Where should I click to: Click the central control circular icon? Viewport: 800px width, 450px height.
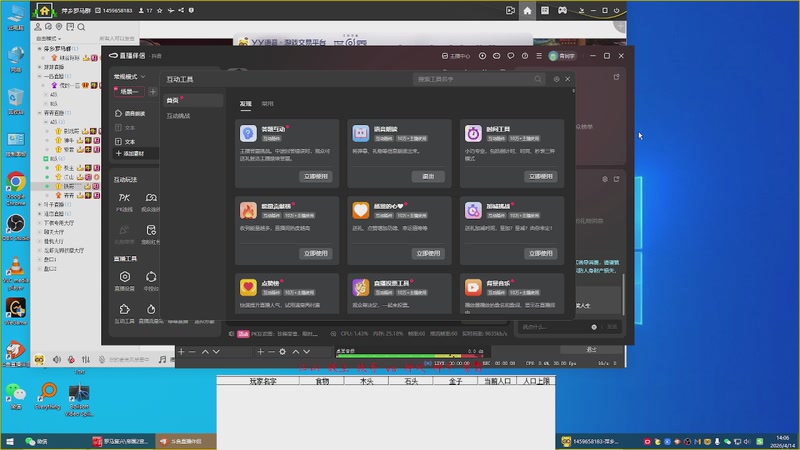point(151,277)
